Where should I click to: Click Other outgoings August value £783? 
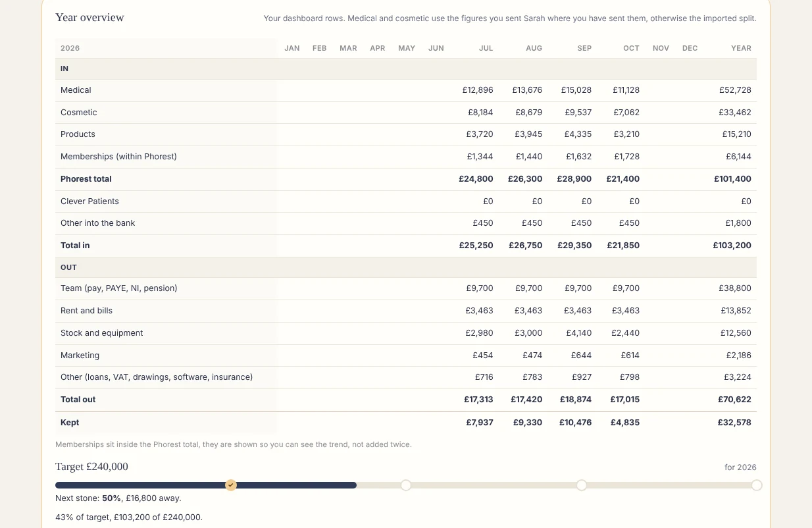tap(532, 377)
